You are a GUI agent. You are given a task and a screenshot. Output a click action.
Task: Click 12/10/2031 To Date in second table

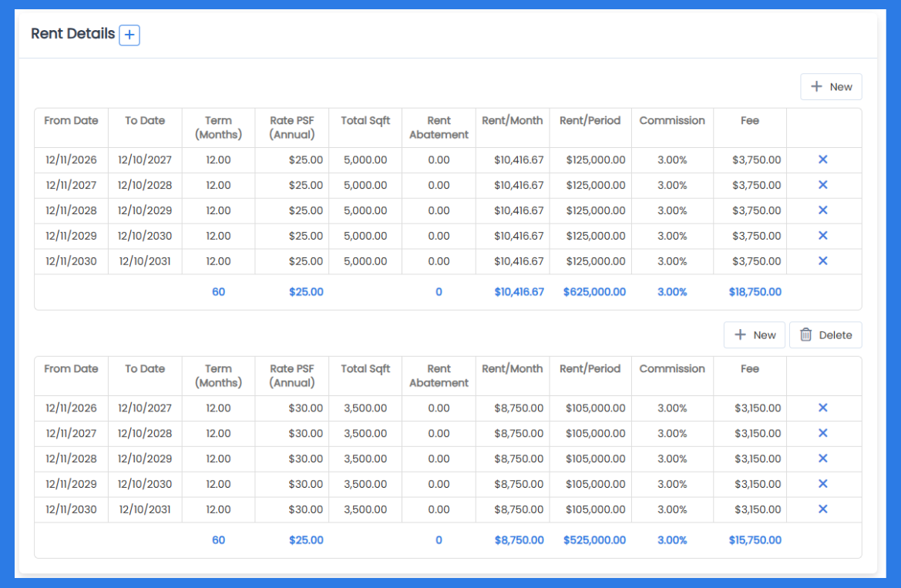coord(145,509)
